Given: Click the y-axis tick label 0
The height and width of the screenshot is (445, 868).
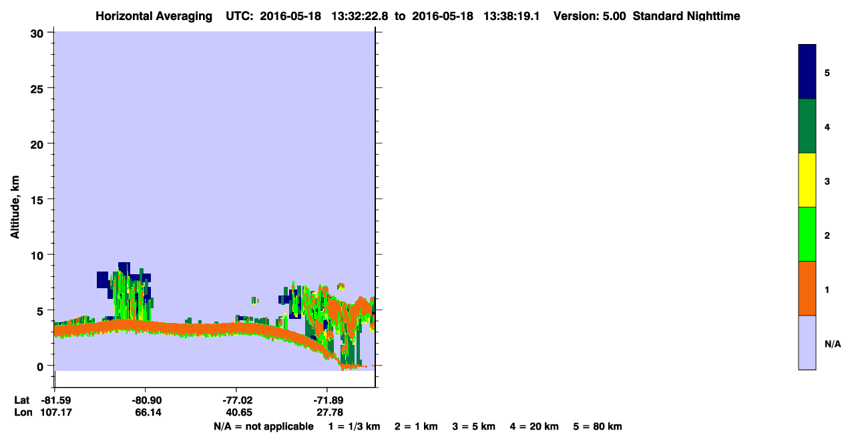Looking at the screenshot, I should pyautogui.click(x=41, y=366).
